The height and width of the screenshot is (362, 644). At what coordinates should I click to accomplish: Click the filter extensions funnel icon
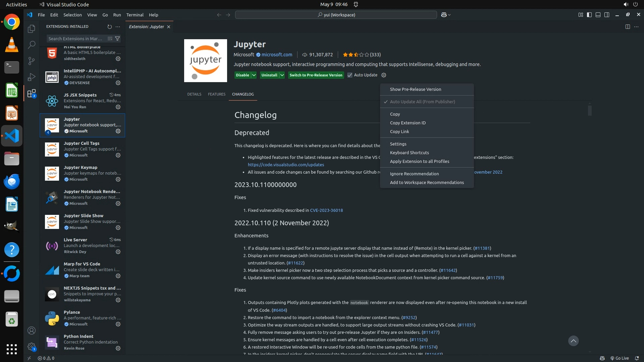pos(117,39)
